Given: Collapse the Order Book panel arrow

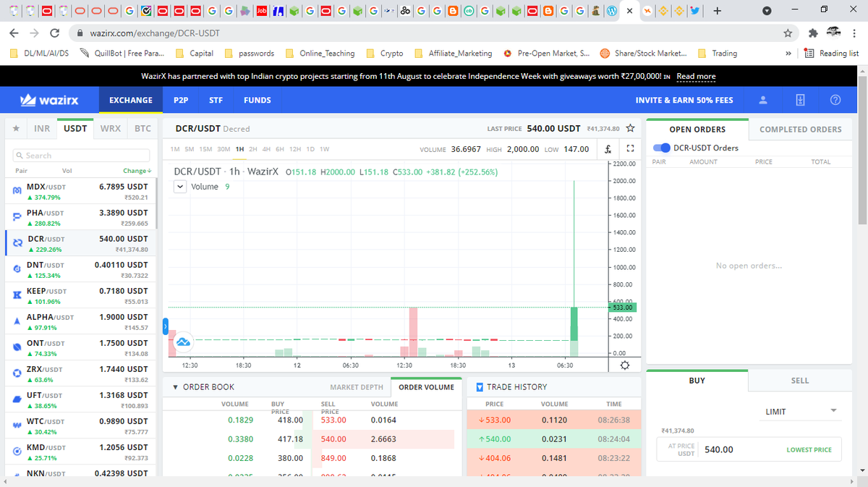Looking at the screenshot, I should 175,387.
